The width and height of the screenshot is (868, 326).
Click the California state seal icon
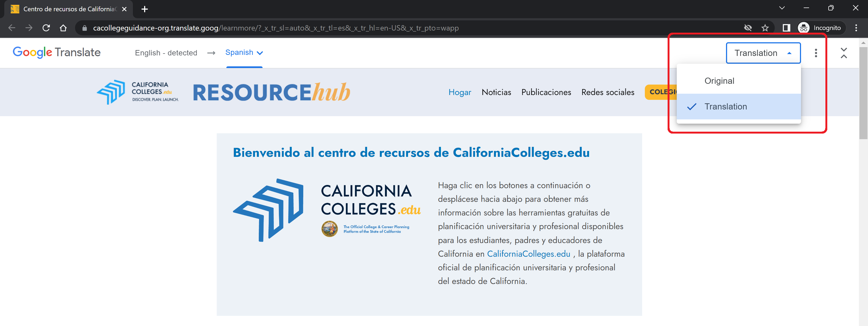point(329,229)
